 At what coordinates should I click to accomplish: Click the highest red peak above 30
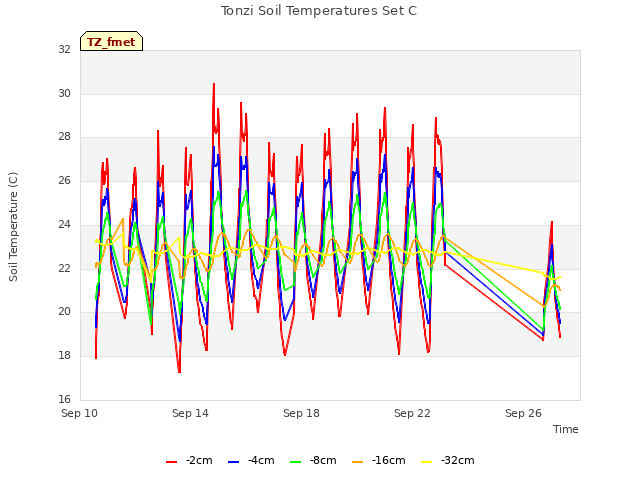point(214,84)
